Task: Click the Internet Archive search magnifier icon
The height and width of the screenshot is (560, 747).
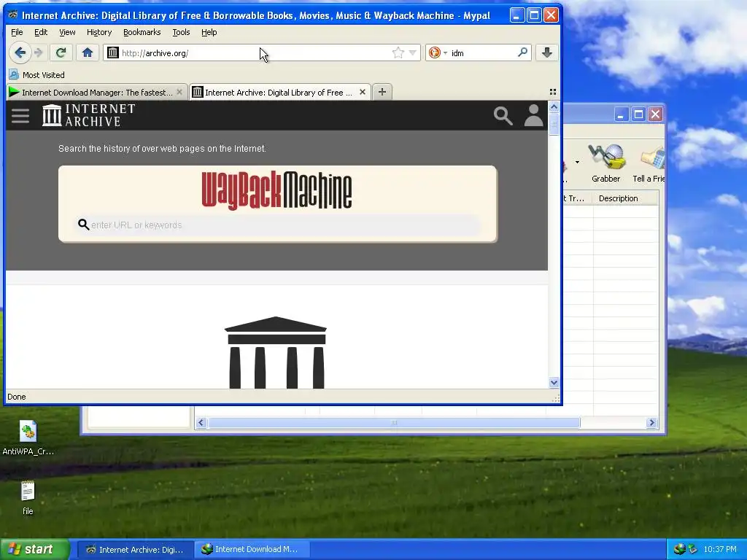Action: click(x=503, y=116)
